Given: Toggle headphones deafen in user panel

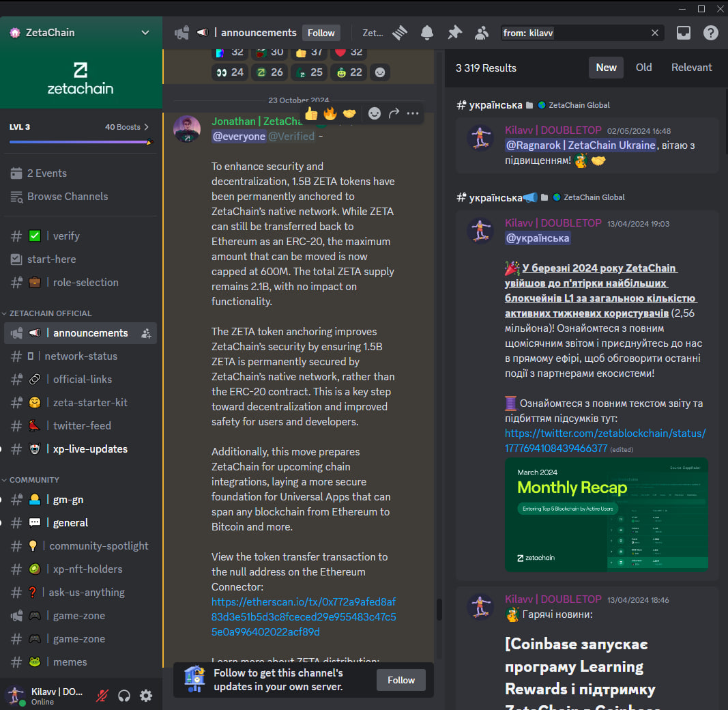Looking at the screenshot, I should (x=124, y=696).
